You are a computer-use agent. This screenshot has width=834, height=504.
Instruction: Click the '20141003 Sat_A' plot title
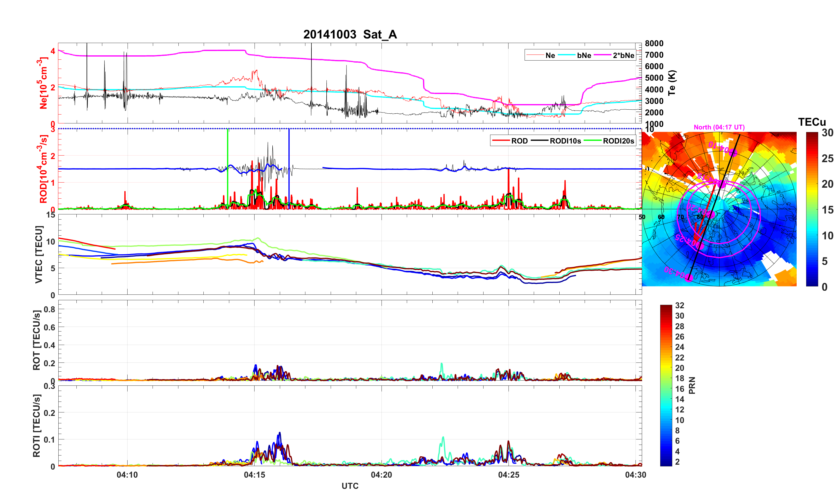coord(350,34)
